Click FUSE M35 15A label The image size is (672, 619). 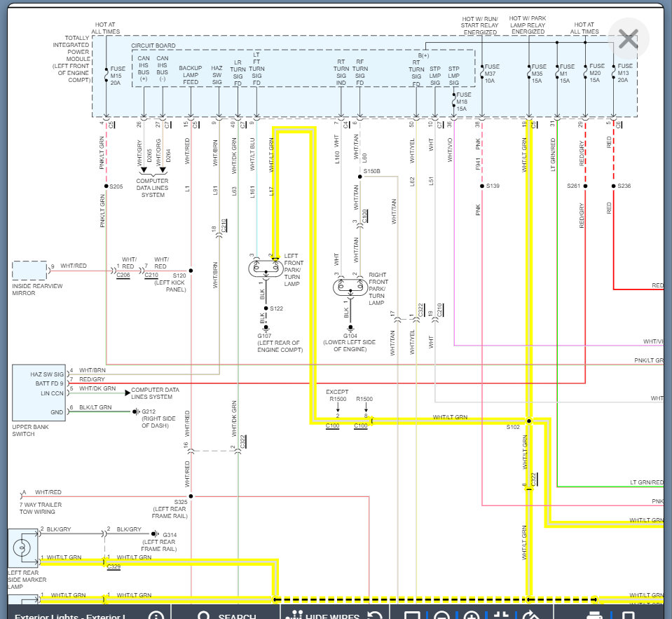(x=539, y=74)
